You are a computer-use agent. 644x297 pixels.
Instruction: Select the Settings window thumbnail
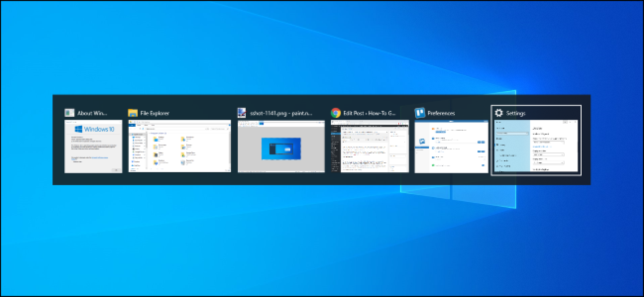pos(536,146)
